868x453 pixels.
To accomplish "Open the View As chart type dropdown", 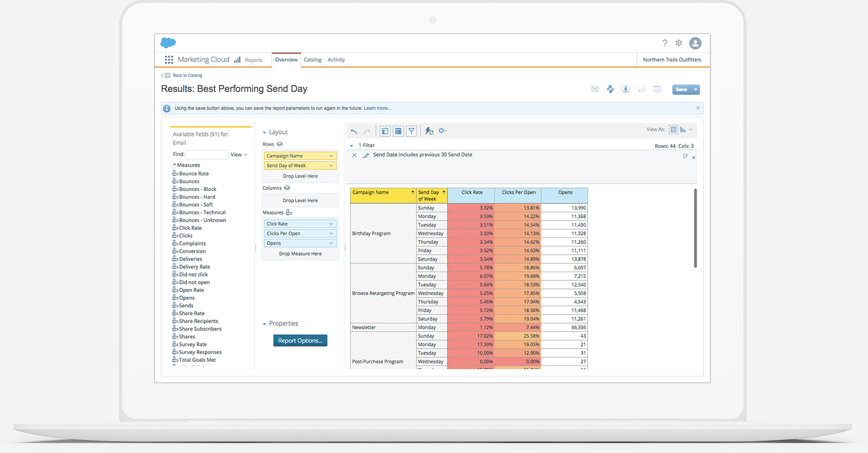I will pyautogui.click(x=691, y=130).
